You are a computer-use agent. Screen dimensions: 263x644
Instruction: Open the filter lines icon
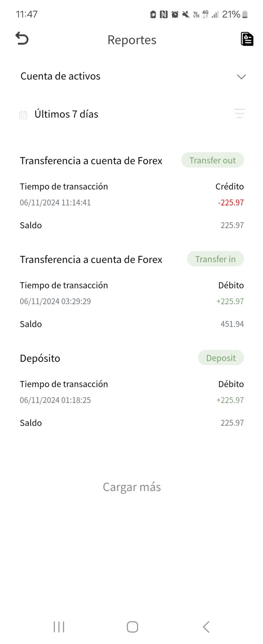tap(239, 114)
